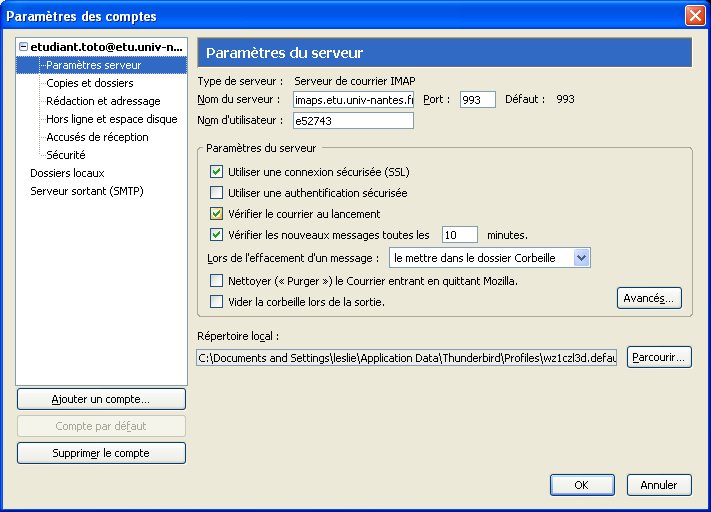
Task: Confirm settings with the OK button
Action: click(581, 485)
